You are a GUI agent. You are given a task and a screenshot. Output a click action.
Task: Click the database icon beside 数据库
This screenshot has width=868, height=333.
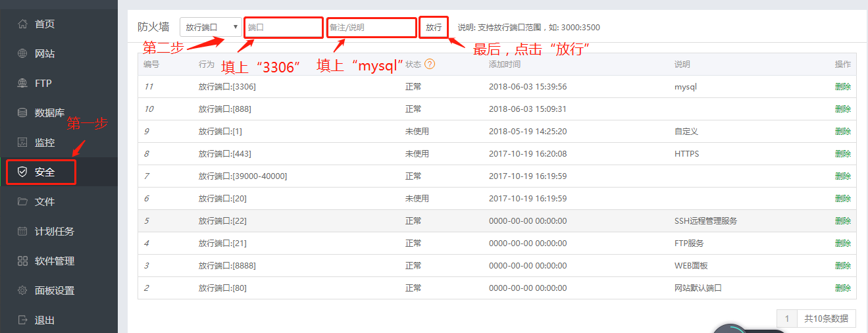[22, 113]
